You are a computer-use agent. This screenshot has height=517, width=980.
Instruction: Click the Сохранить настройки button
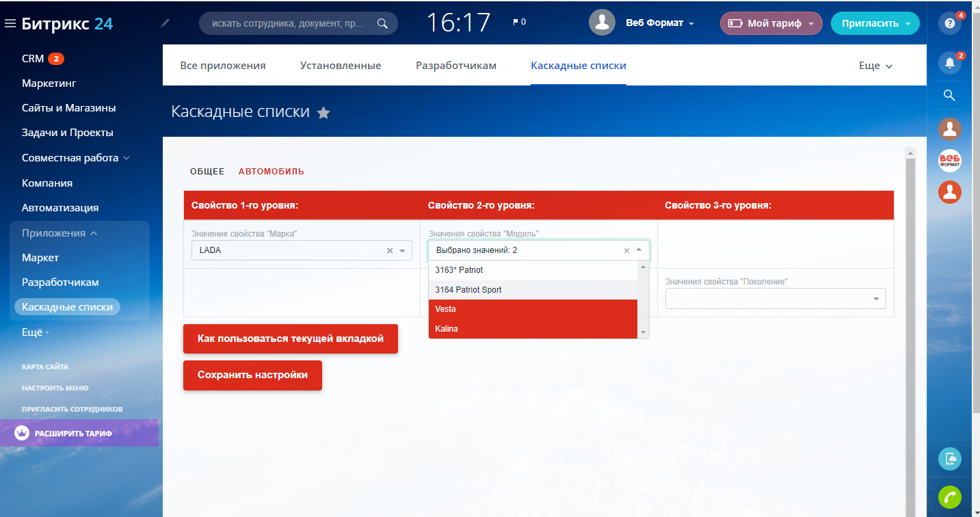(252, 375)
